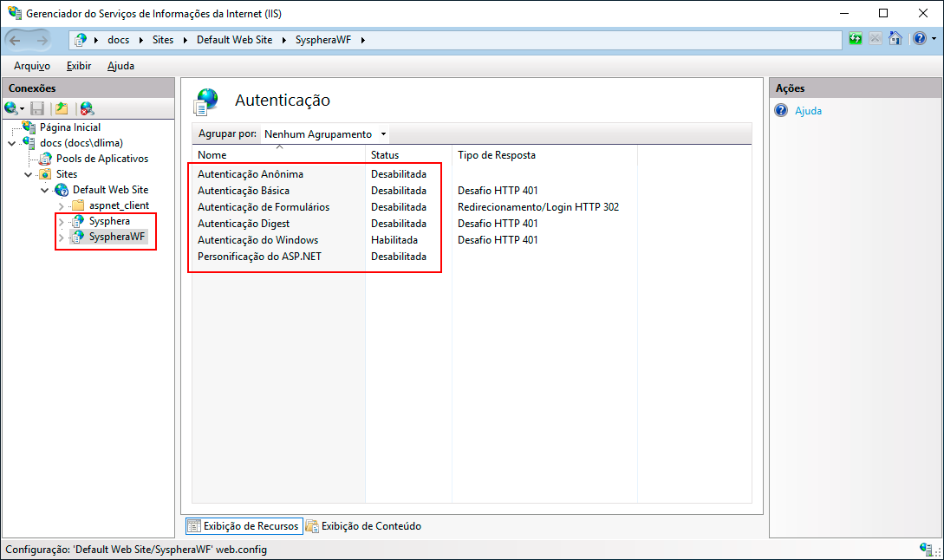This screenshot has width=944, height=560.
Task: Sort by the Status column header
Action: pyautogui.click(x=385, y=155)
